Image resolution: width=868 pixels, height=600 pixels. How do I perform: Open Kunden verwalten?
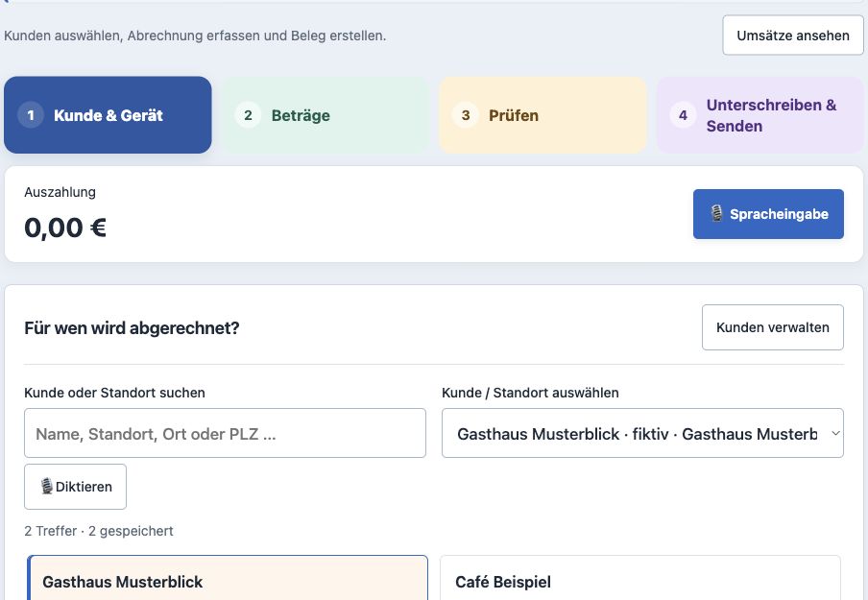click(773, 327)
